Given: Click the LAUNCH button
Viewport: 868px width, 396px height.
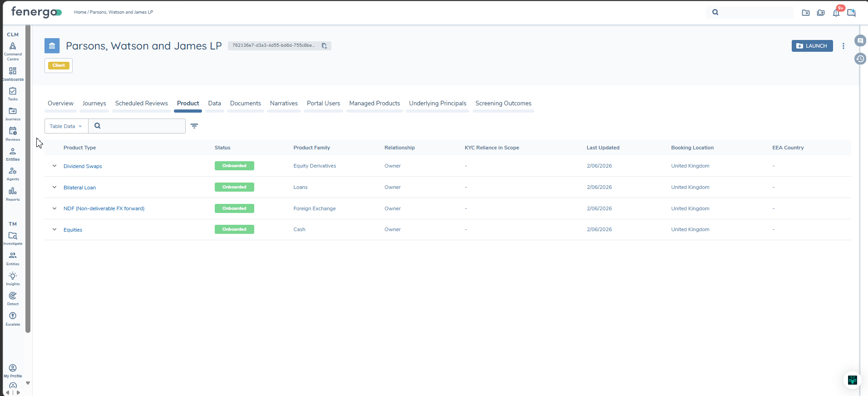Looking at the screenshot, I should tap(812, 46).
